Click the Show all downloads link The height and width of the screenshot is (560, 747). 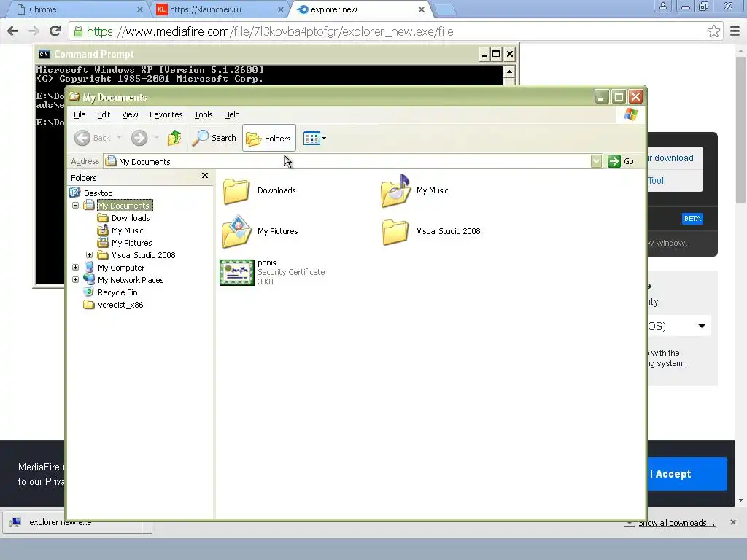(x=676, y=523)
